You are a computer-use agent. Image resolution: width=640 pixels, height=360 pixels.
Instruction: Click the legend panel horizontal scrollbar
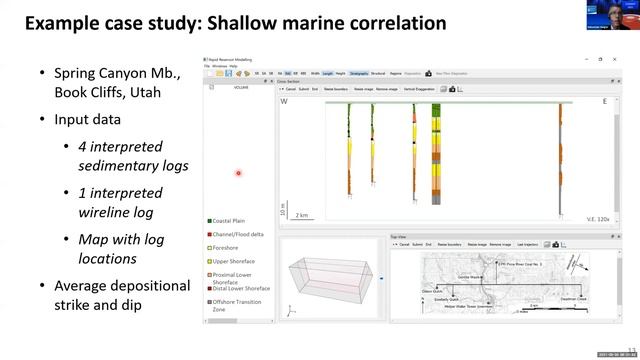[239, 321]
